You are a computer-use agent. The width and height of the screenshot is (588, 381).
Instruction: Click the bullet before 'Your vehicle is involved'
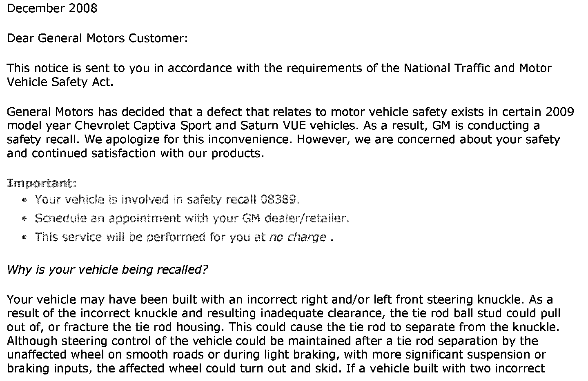25,200
